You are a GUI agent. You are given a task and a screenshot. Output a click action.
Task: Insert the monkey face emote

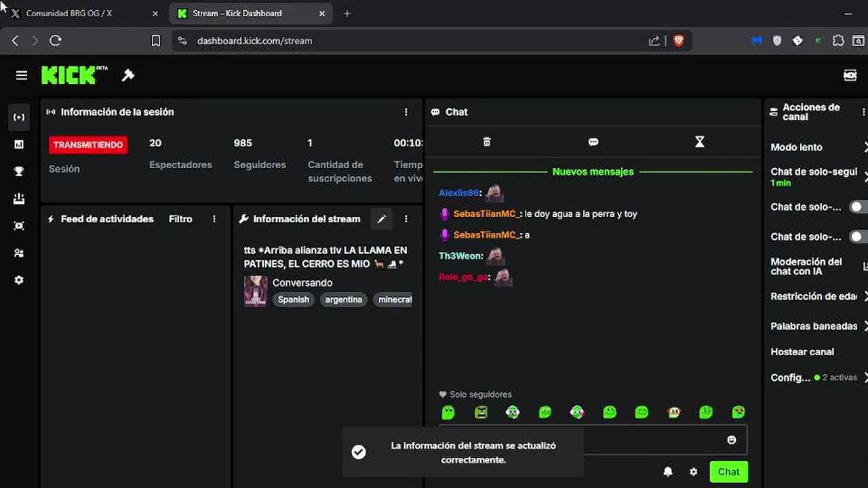click(674, 412)
